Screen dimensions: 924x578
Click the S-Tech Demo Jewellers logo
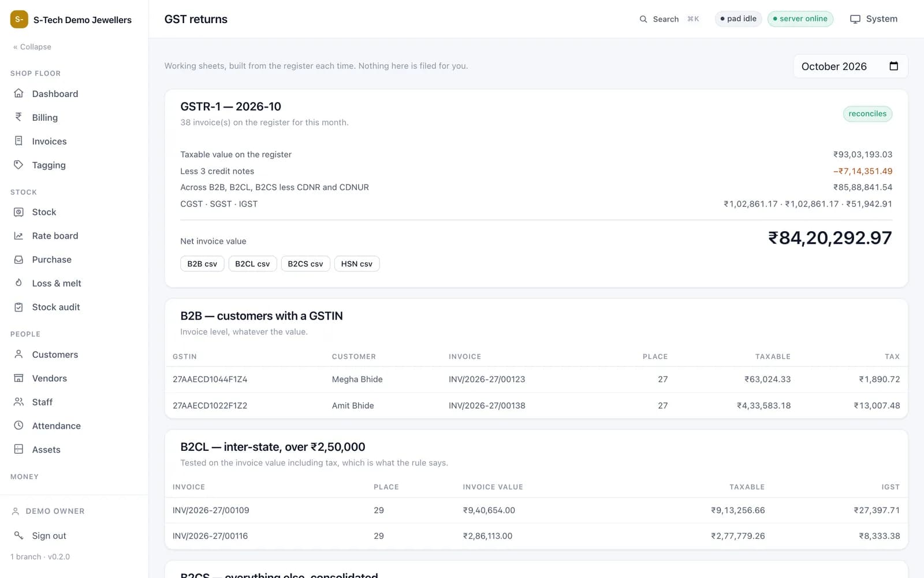pyautogui.click(x=19, y=19)
